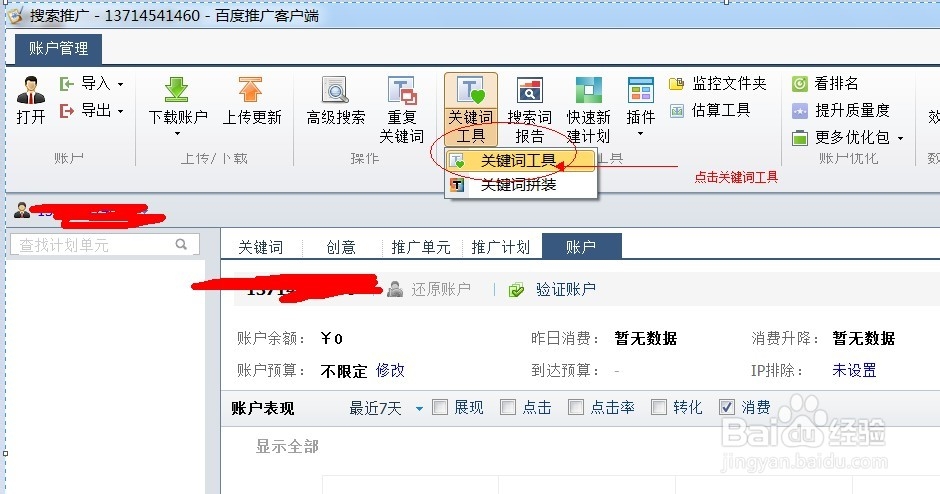This screenshot has width=940, height=494.
Task: Expand the 更多优化包 dropdown arrow
Action: 900,138
